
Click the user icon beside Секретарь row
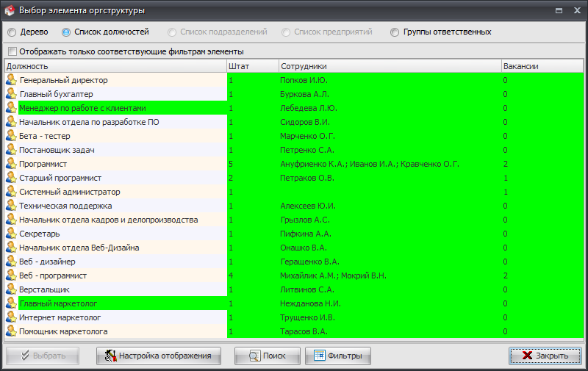click(x=11, y=234)
